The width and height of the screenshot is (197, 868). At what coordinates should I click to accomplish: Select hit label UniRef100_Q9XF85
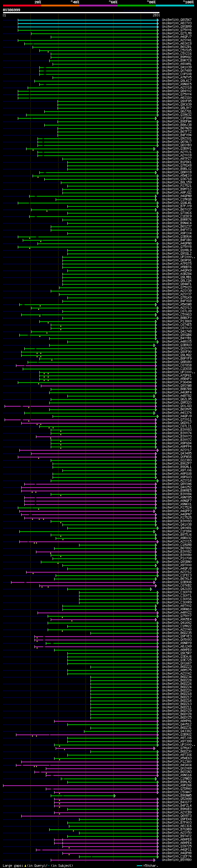pos(177,101)
